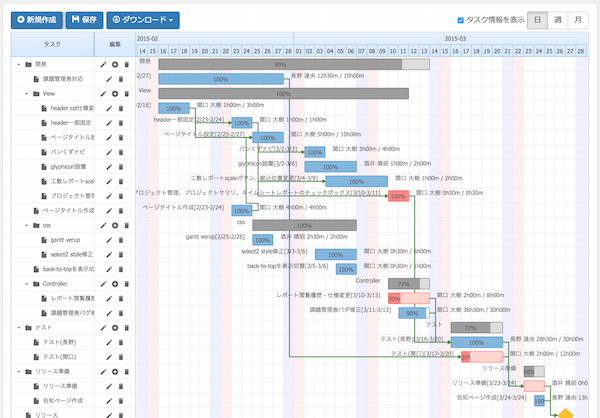Collapse the 開発 folder tree
The width and height of the screenshot is (600, 418).
pos(18,63)
